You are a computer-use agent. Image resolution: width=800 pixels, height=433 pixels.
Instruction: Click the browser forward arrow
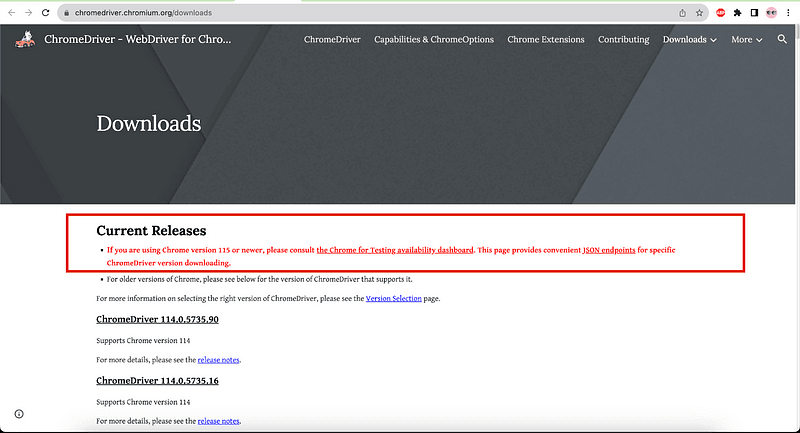pyautogui.click(x=29, y=13)
